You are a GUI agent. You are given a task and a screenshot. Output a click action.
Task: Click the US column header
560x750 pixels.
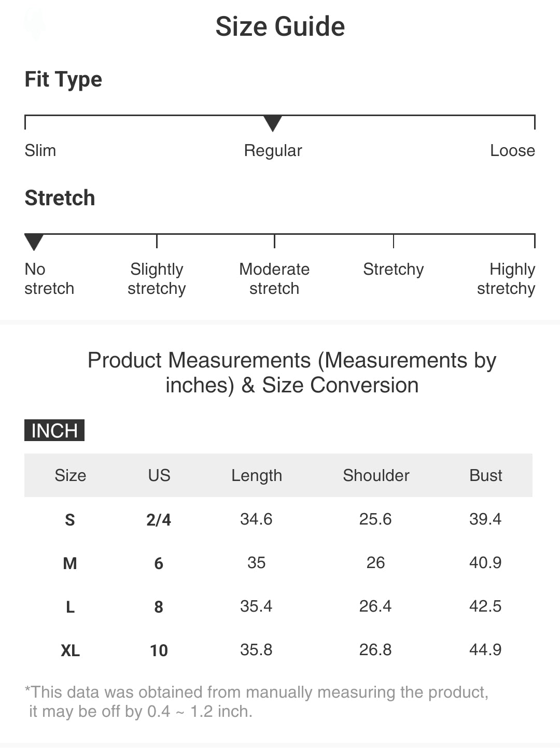click(159, 475)
